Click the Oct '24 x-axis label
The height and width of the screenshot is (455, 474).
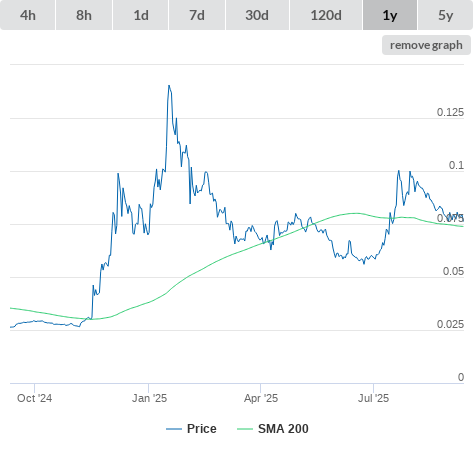[x=35, y=398]
